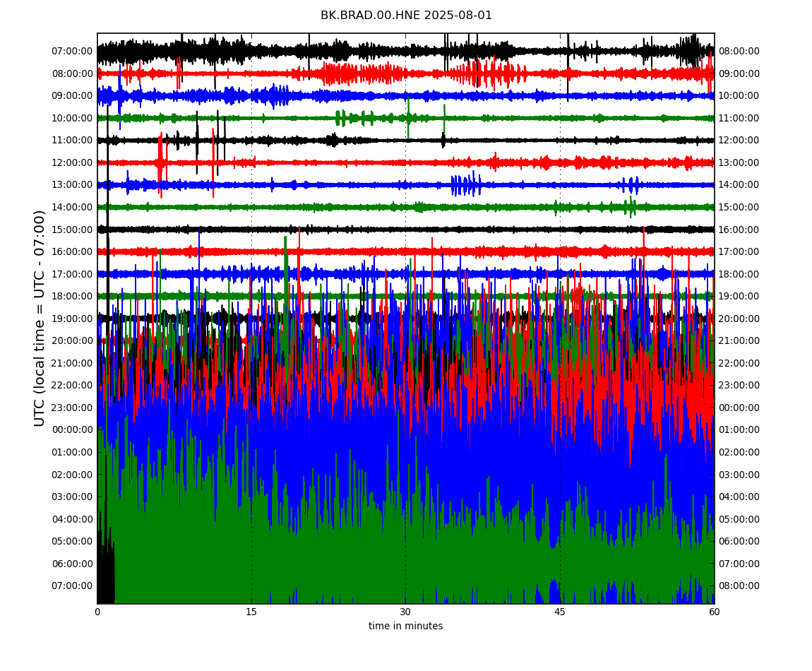812x671 pixels.
Task: Select the left-axis time label 01:00:00
Action: (x=73, y=452)
